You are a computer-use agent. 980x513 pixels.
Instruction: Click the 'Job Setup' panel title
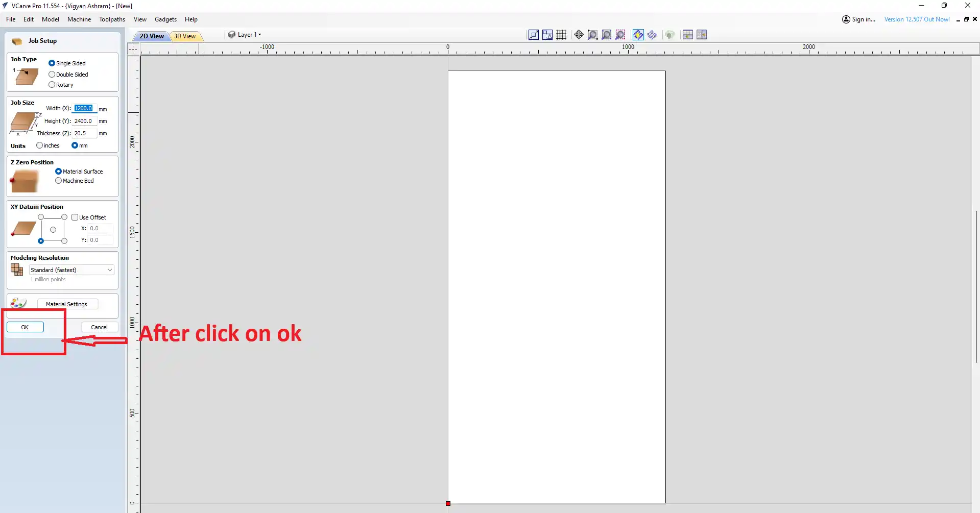click(x=42, y=41)
